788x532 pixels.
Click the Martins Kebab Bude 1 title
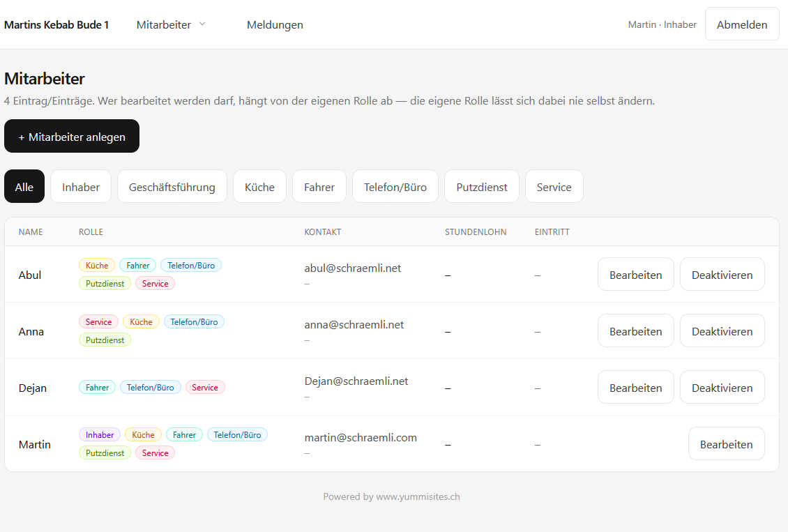56,24
